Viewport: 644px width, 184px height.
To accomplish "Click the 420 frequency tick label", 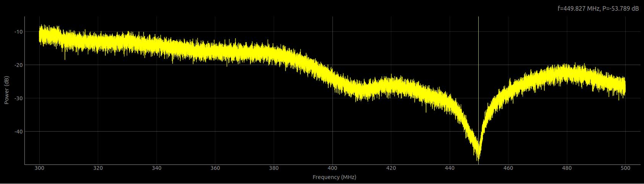I will (391, 168).
